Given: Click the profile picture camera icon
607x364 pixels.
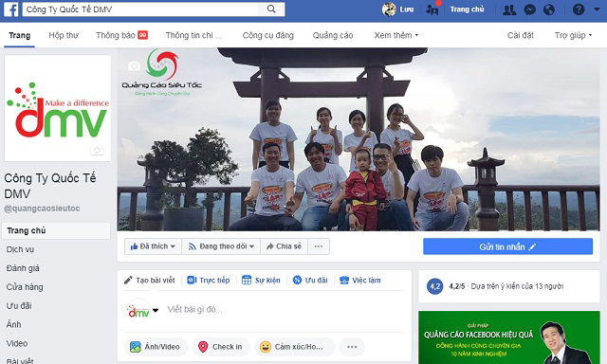Looking at the screenshot, I should point(97,150).
